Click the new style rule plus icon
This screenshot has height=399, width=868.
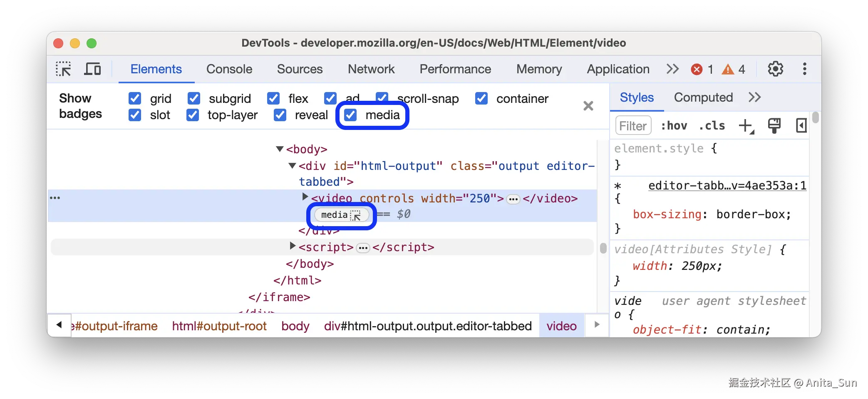tap(746, 126)
